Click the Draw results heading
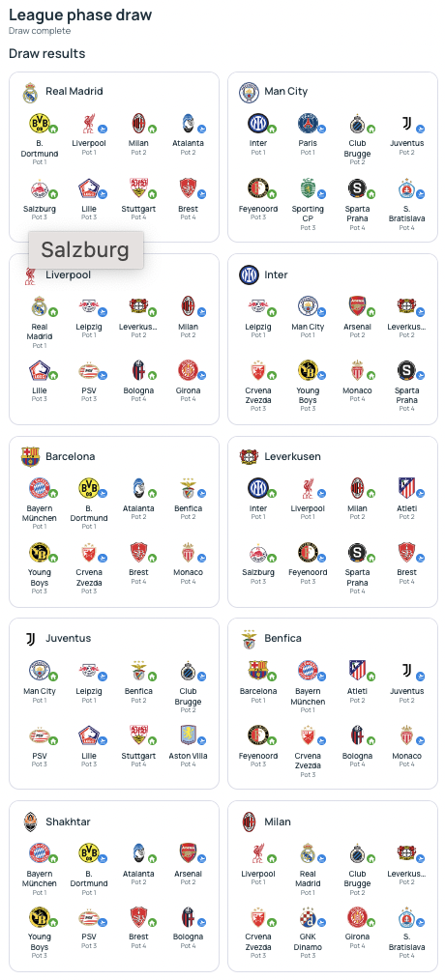The width and height of the screenshot is (445, 980). tap(47, 54)
